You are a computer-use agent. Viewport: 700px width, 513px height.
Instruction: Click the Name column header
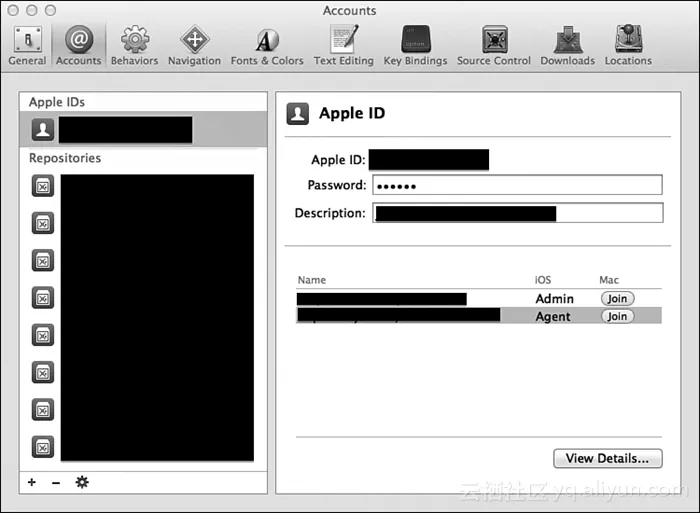312,280
